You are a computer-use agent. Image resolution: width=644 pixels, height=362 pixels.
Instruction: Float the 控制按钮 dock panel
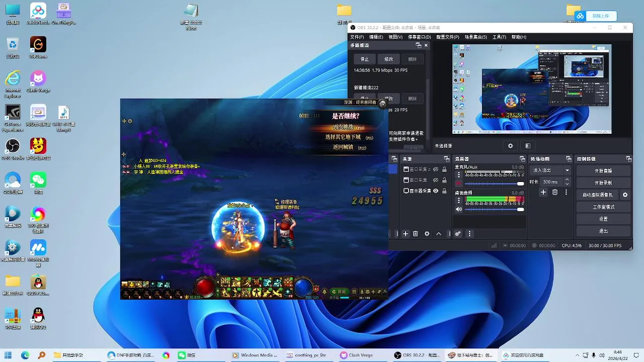[x=628, y=159]
